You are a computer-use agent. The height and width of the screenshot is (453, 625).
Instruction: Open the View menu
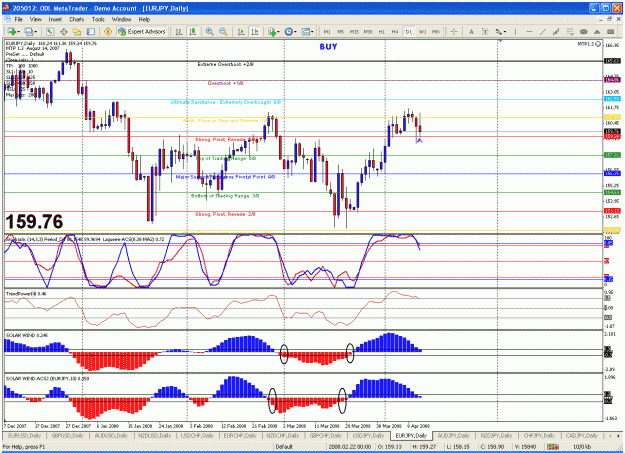click(x=35, y=19)
